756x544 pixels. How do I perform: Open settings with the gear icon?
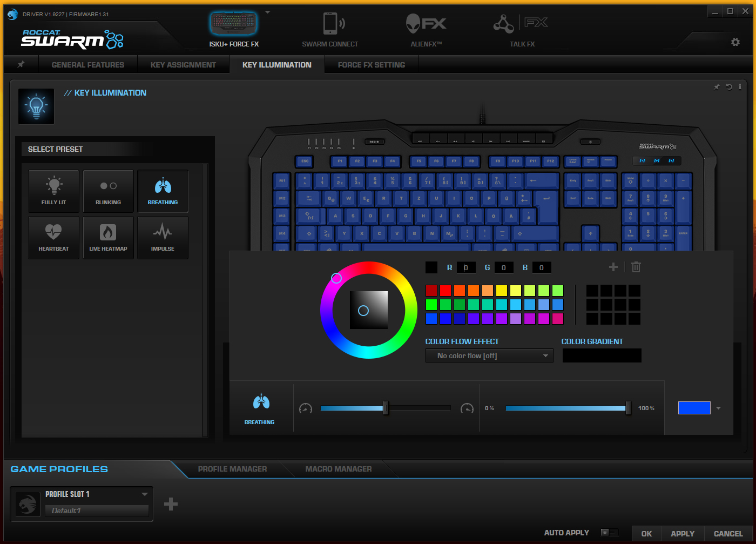[x=735, y=42]
